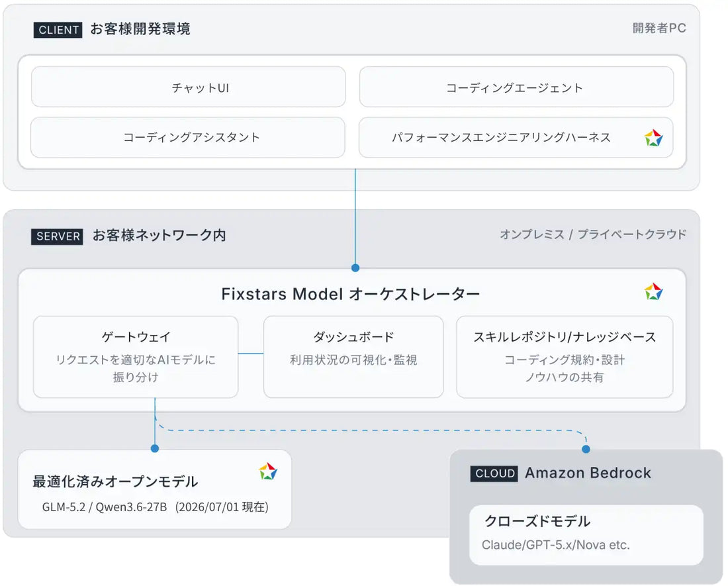Viewport: 728px width, 586px height.
Task: Click the connector dot above 最適化済みオープンモデル card
Action: click(155, 448)
